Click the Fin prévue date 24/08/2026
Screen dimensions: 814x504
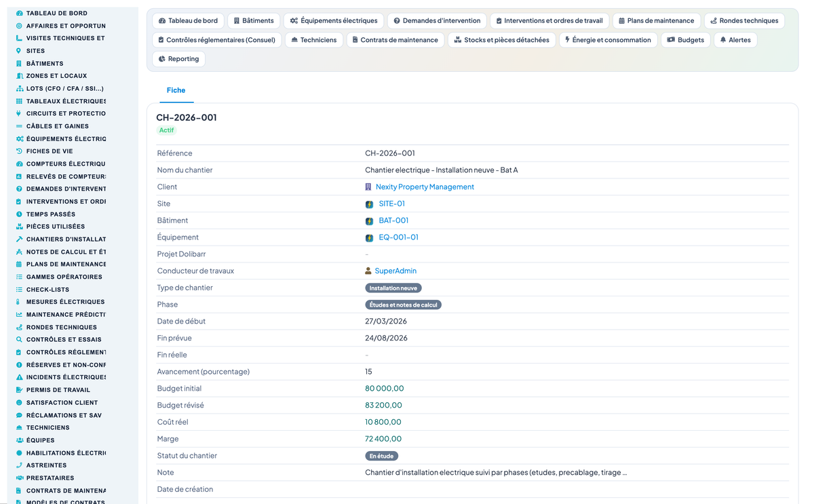point(386,338)
